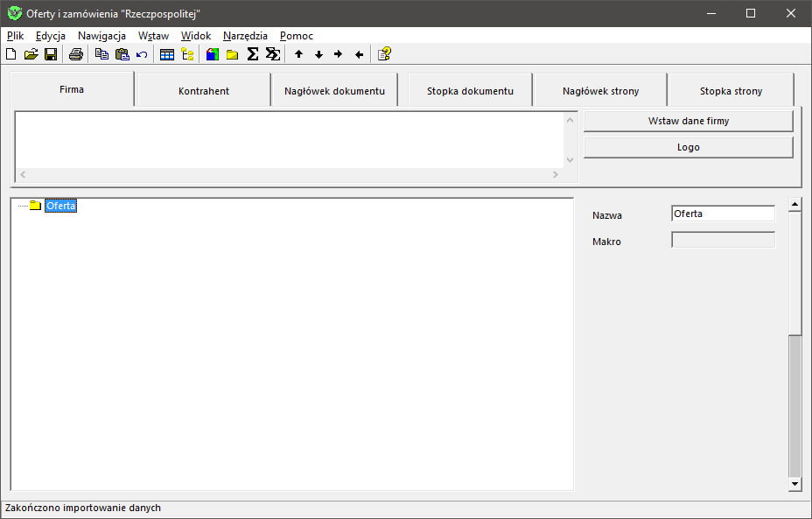Open the Narzędzia menu
Viewport: 812px width, 519px height.
tap(245, 36)
